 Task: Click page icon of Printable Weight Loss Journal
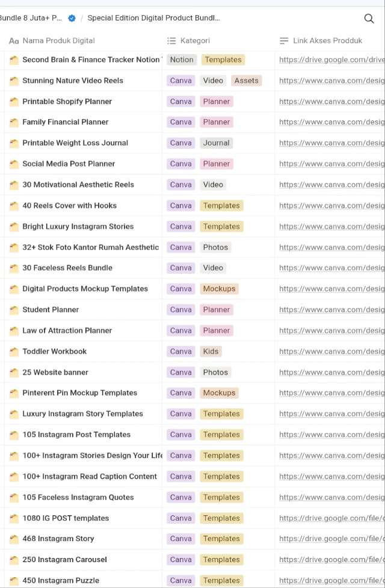(x=14, y=143)
